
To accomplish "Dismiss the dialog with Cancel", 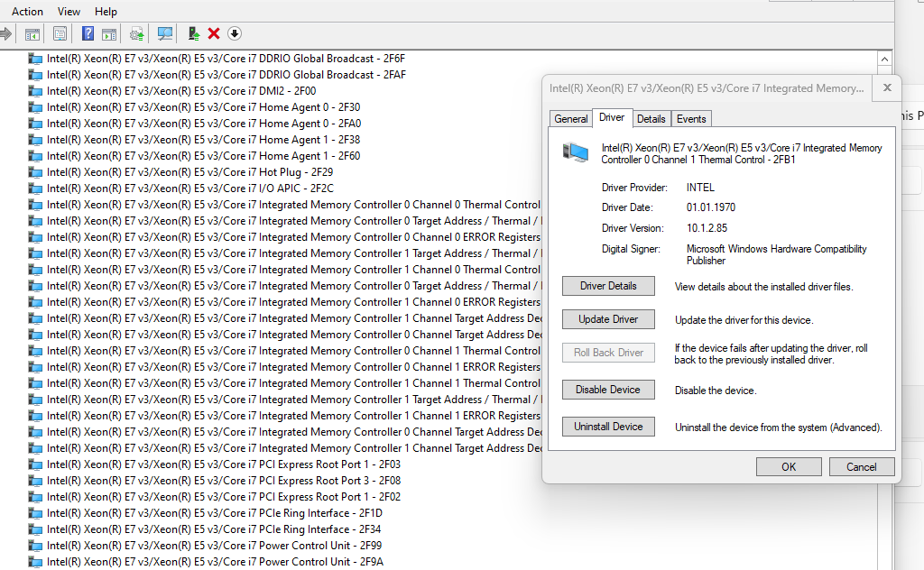I will coord(862,467).
